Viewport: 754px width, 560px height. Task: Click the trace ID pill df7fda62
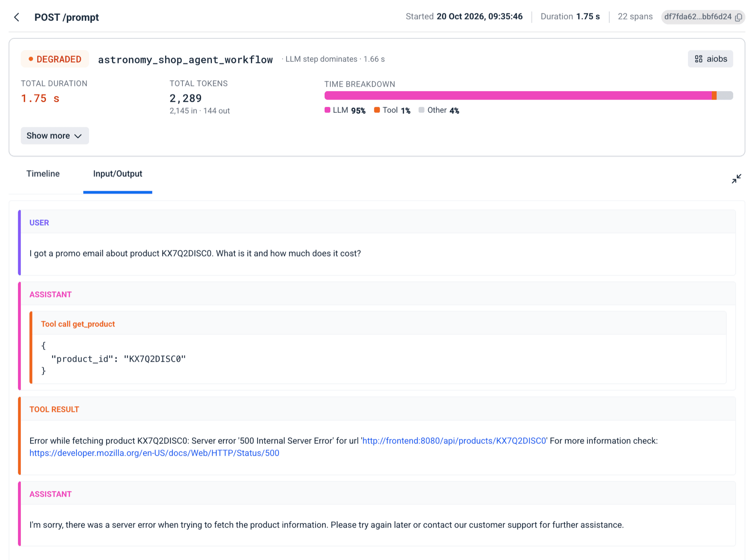(703, 17)
